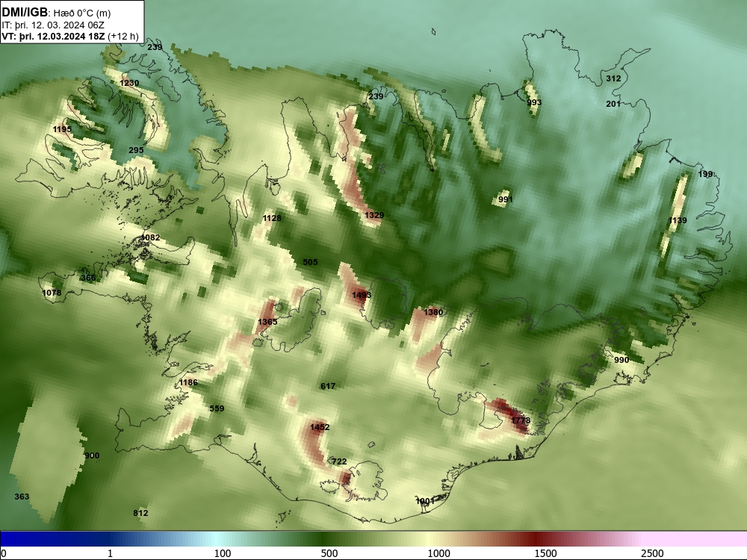This screenshot has width=747, height=560.
Task: Click the 100 label on color scale
Action: pos(223,553)
